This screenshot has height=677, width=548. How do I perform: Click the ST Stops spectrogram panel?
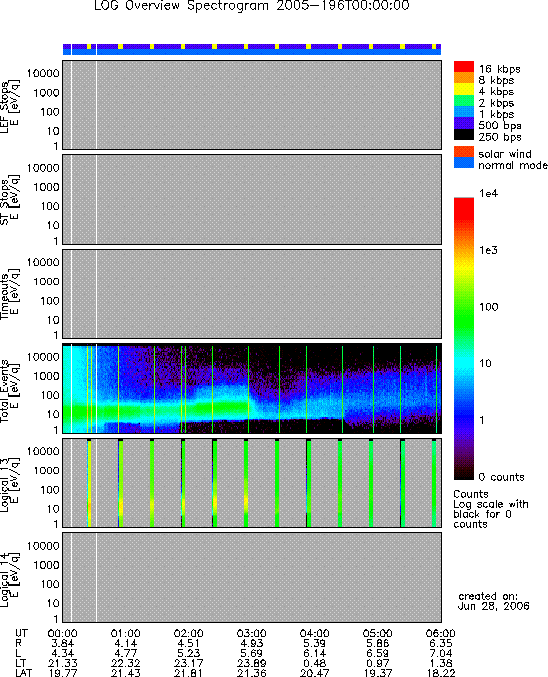(252, 199)
